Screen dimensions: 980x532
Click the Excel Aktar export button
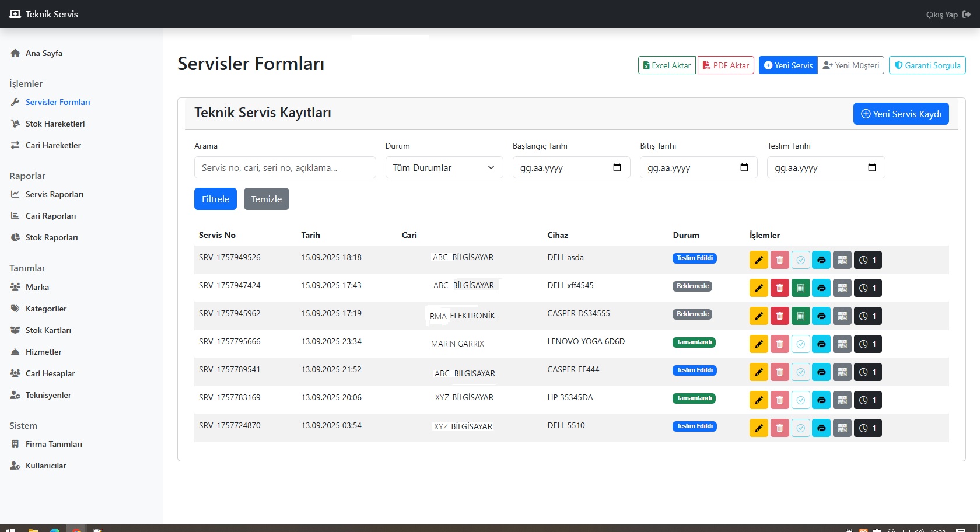point(667,65)
